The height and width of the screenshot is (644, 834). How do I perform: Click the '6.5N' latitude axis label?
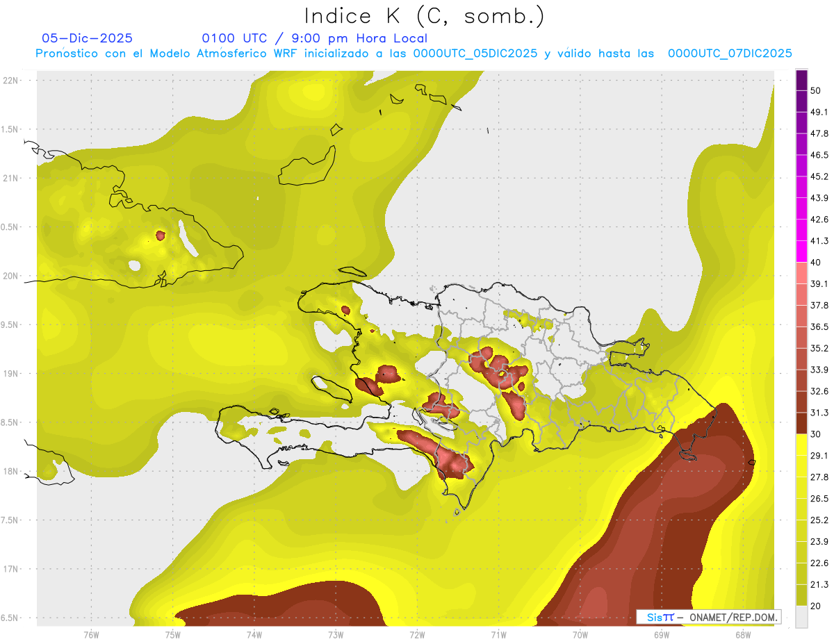pos(10,618)
